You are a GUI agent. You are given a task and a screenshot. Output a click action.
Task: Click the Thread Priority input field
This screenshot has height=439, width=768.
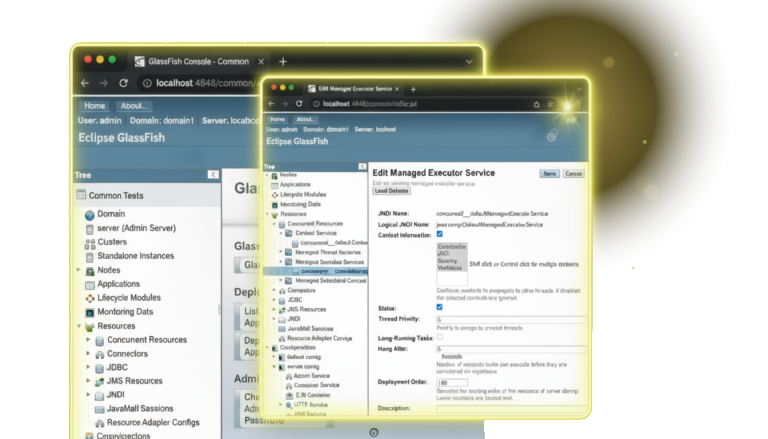point(511,319)
